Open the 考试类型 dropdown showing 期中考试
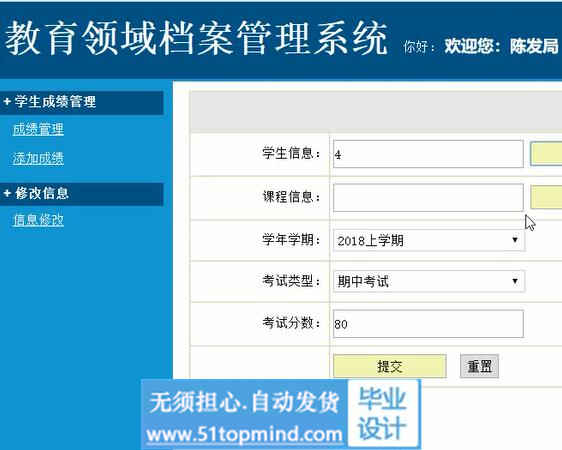The height and width of the screenshot is (450, 562). coord(429,281)
